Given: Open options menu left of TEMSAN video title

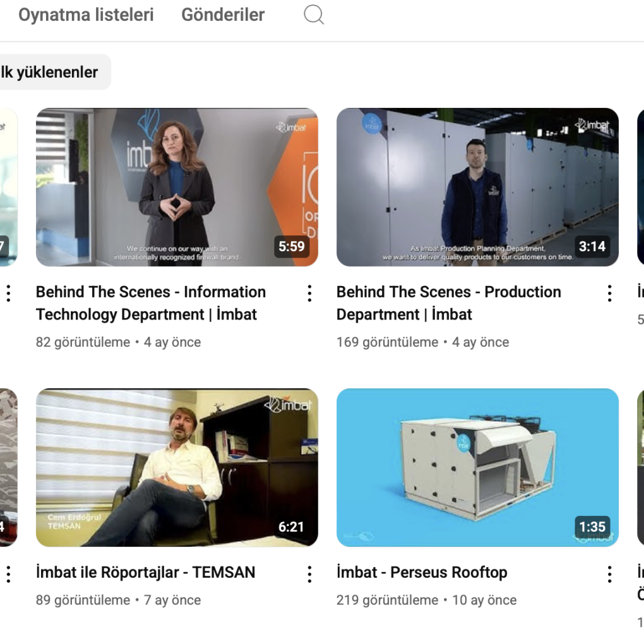Looking at the screenshot, I should [x=9, y=574].
